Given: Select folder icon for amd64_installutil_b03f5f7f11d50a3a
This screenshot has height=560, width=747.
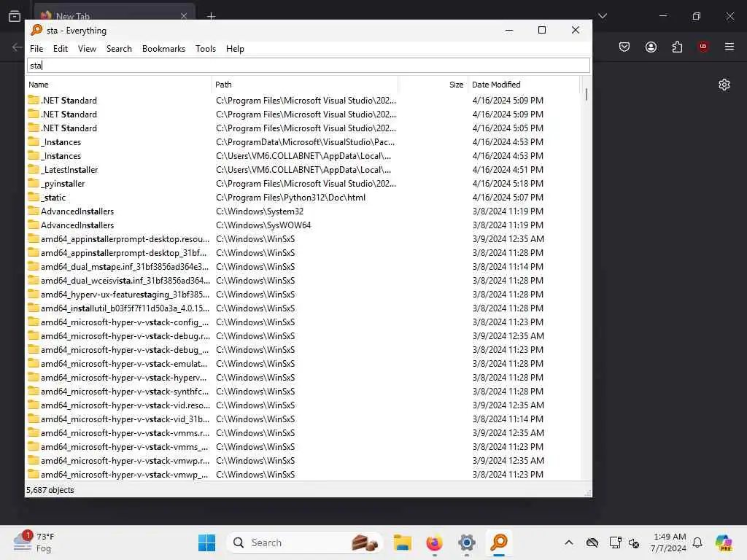Looking at the screenshot, I should [34, 308].
